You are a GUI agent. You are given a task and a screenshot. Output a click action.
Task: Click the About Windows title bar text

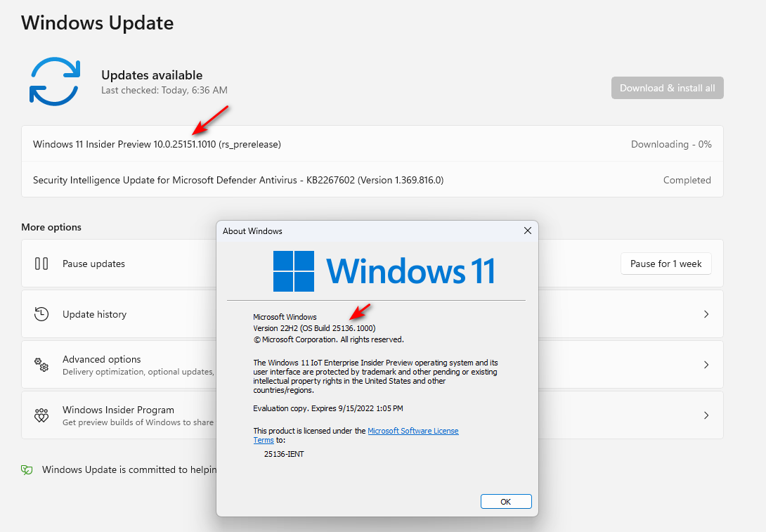[252, 231]
